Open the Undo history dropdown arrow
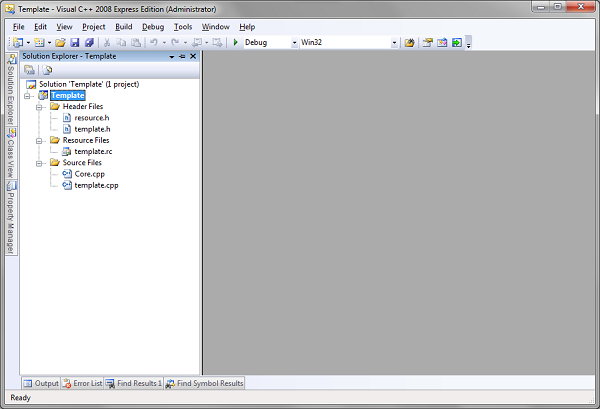Image resolution: width=600 pixels, height=409 pixels. 164,43
